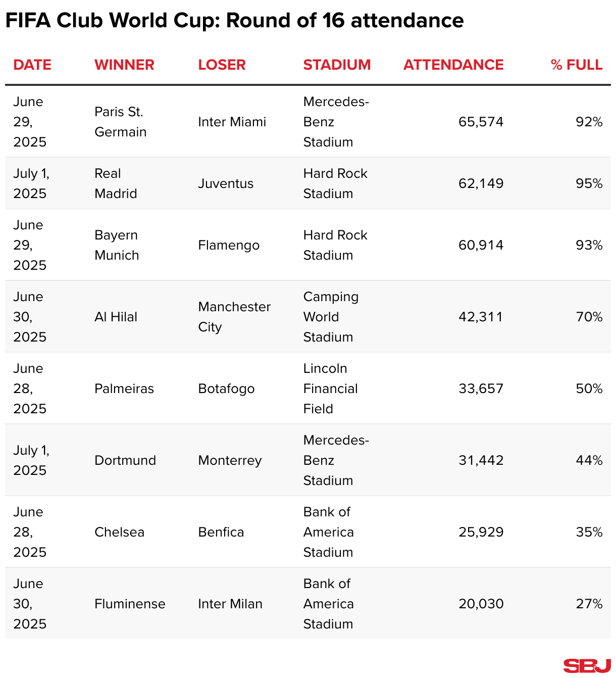Select the Real Madrid cell
616x678 pixels.
point(116,183)
